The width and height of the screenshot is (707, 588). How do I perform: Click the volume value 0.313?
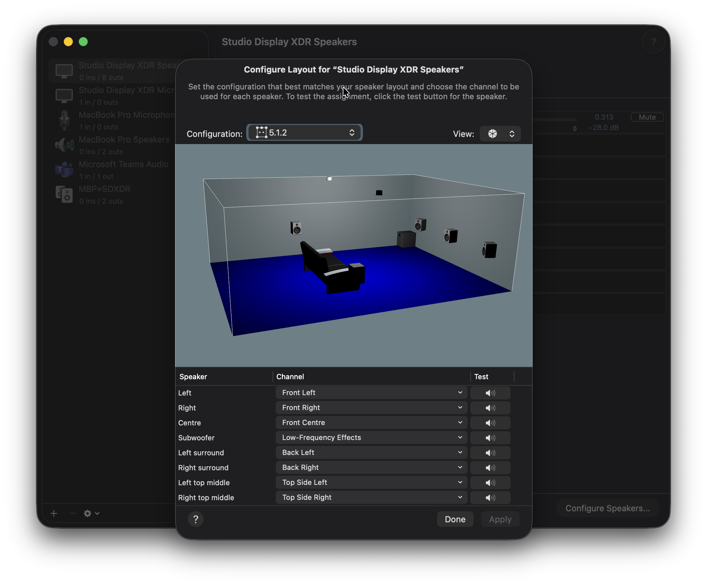click(x=604, y=117)
